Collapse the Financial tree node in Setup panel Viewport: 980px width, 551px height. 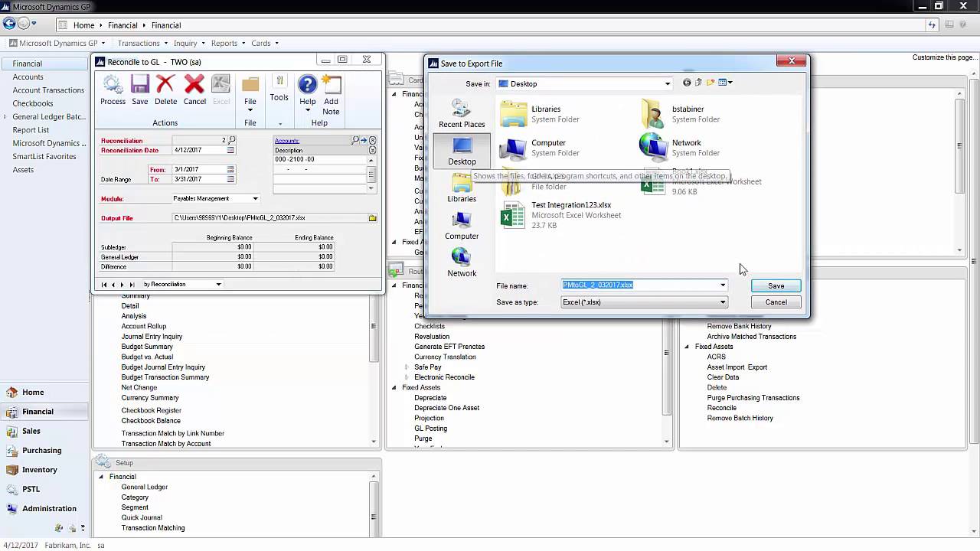coord(101,477)
